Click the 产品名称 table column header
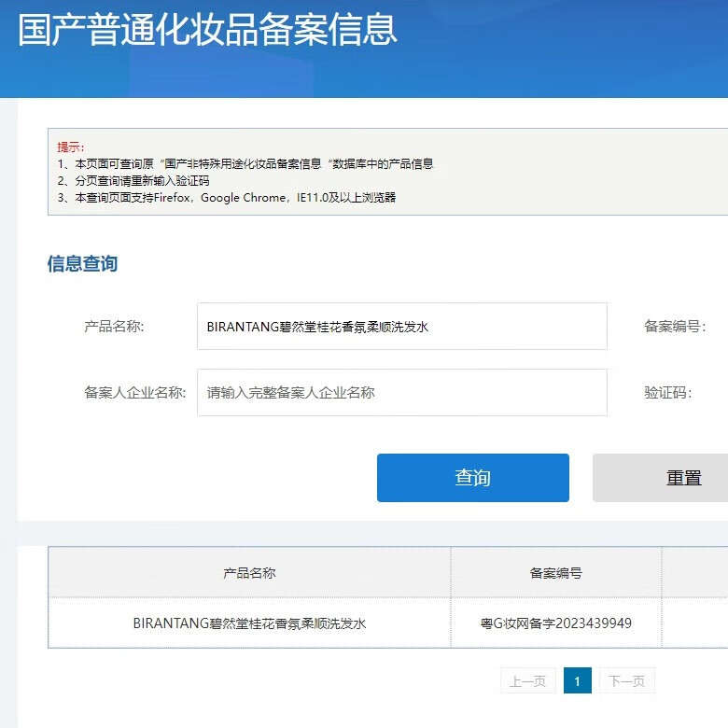Viewport: 728px width, 728px height. [249, 573]
